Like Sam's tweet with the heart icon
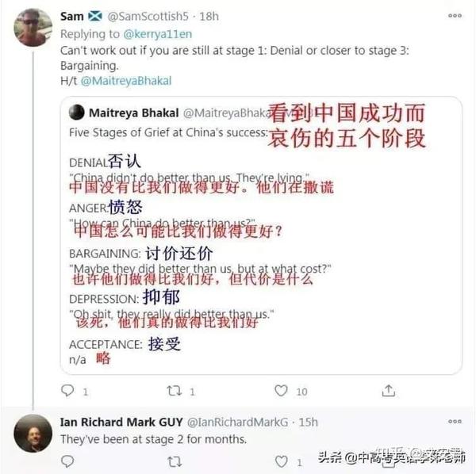The image size is (476, 474). tap(281, 391)
